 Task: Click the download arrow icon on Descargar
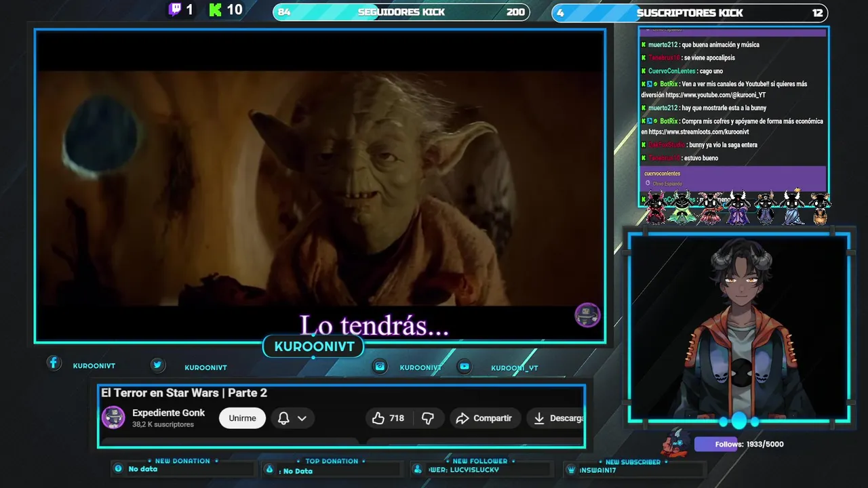(539, 418)
